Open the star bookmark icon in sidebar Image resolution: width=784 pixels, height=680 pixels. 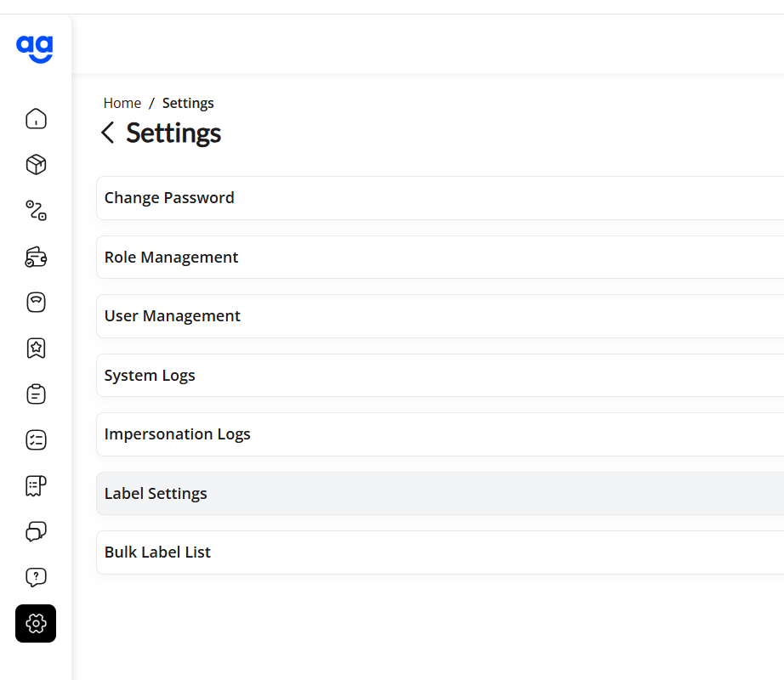click(x=36, y=348)
